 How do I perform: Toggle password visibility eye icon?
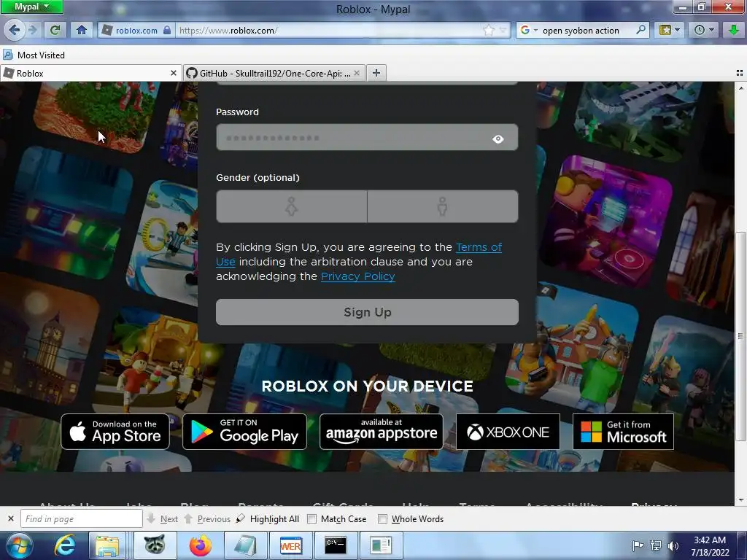[x=498, y=139]
